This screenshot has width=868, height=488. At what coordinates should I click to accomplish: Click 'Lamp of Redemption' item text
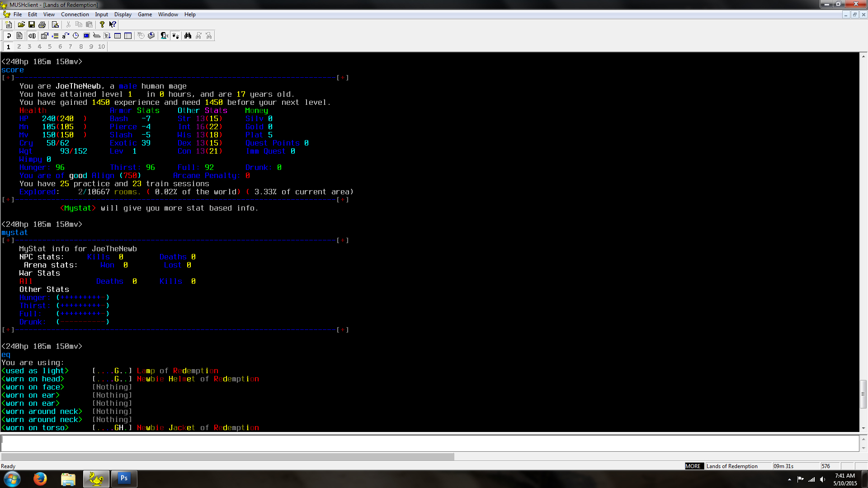pyautogui.click(x=177, y=371)
